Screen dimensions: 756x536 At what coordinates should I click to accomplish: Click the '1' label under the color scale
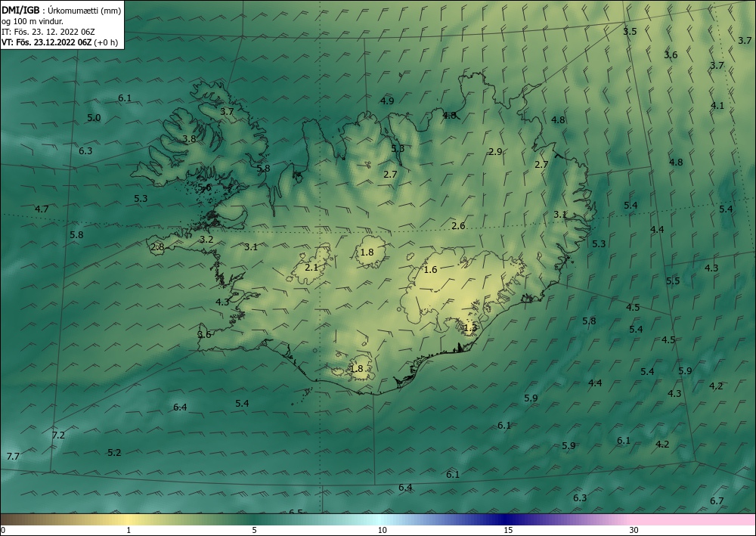pos(129,531)
